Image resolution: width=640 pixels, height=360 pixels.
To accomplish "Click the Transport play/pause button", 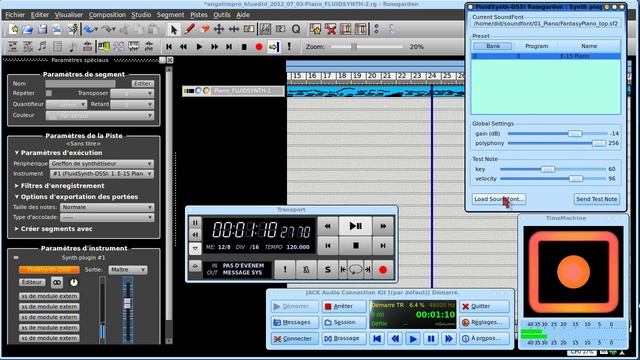I will (355, 226).
